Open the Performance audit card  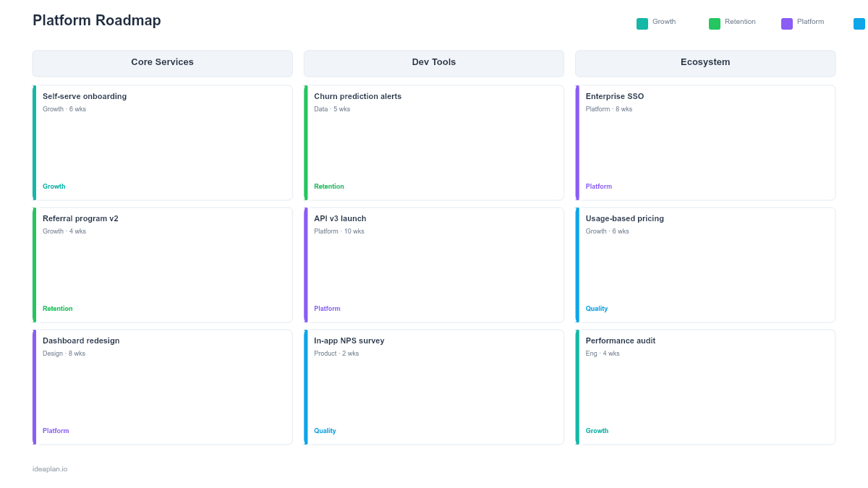(x=705, y=386)
